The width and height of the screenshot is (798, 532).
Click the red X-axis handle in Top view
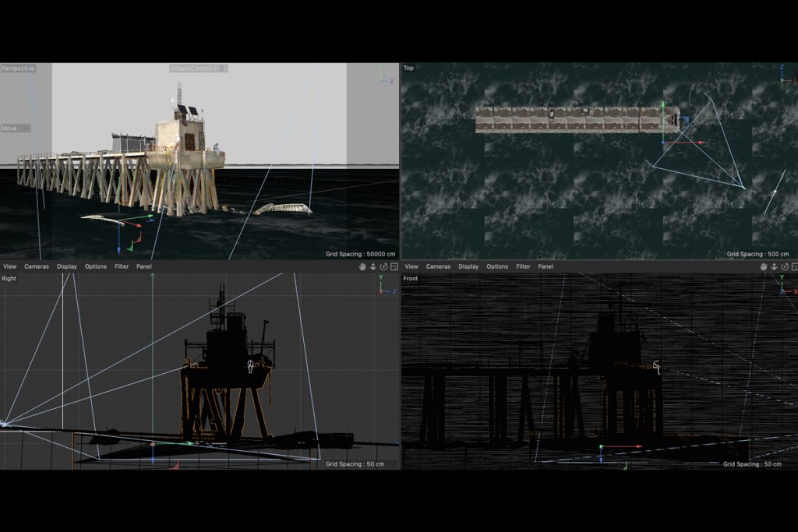pyautogui.click(x=700, y=143)
